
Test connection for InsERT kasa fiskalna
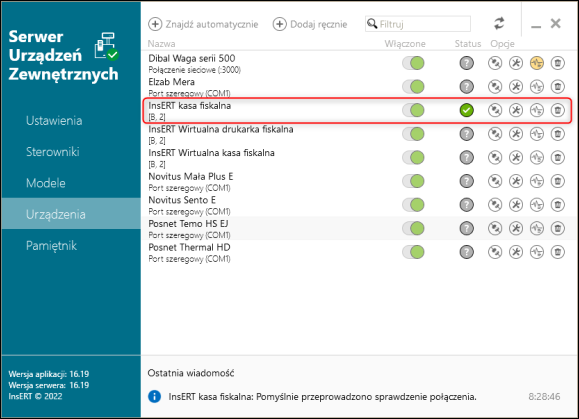pos(495,110)
